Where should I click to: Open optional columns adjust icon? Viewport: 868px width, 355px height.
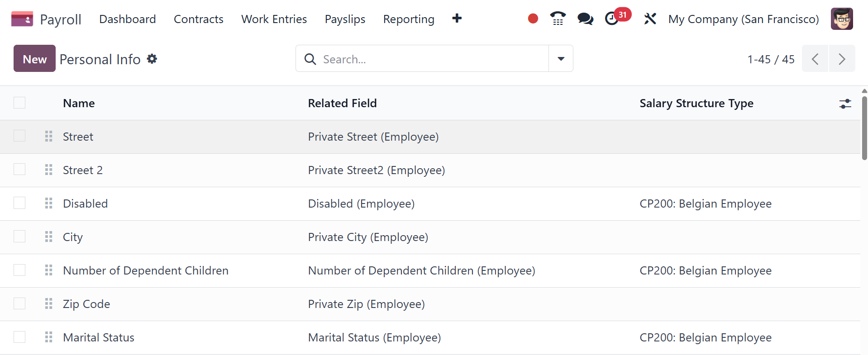[845, 104]
